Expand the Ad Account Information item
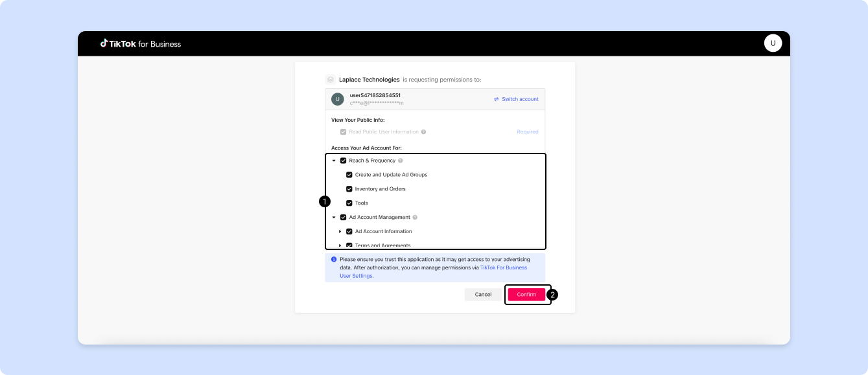The width and height of the screenshot is (868, 375). click(x=340, y=232)
